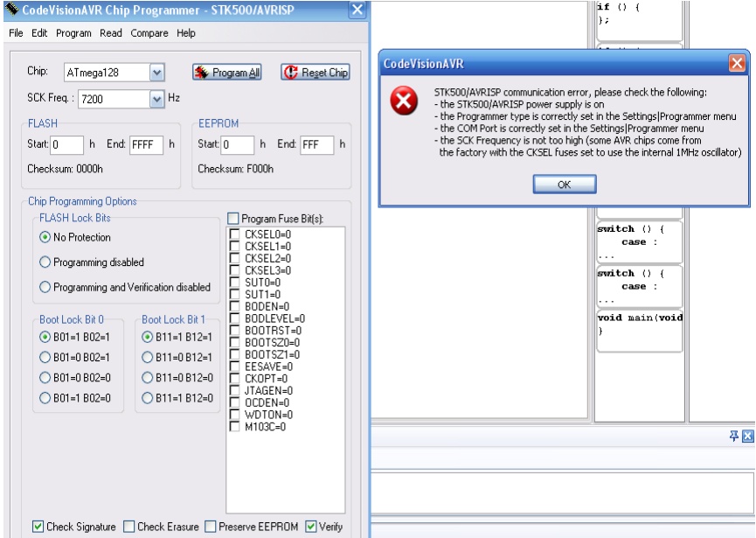Enable the Program Fuse Bit(s) checkbox

(x=233, y=218)
